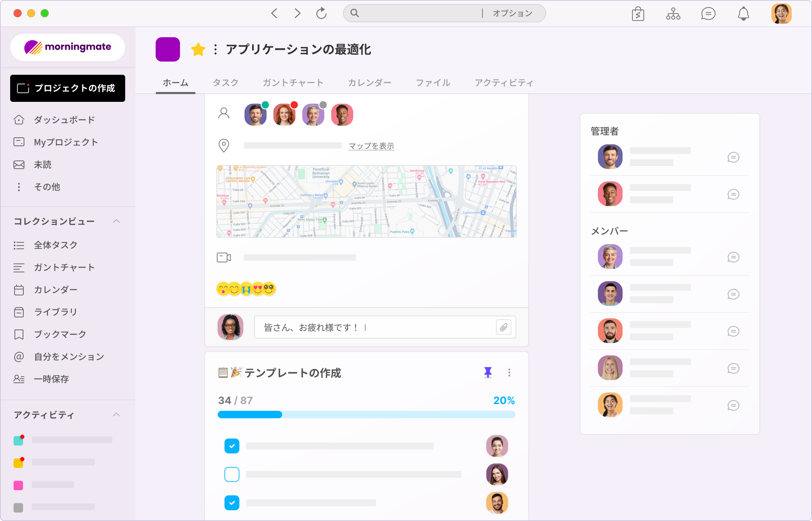Click the pin icon on テンプレートの作成

488,372
